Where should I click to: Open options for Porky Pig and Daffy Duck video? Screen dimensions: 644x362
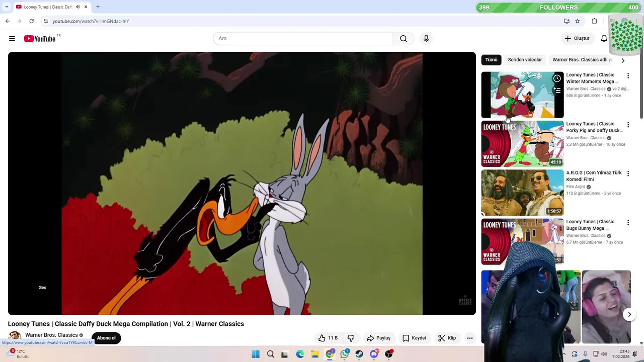point(628,125)
